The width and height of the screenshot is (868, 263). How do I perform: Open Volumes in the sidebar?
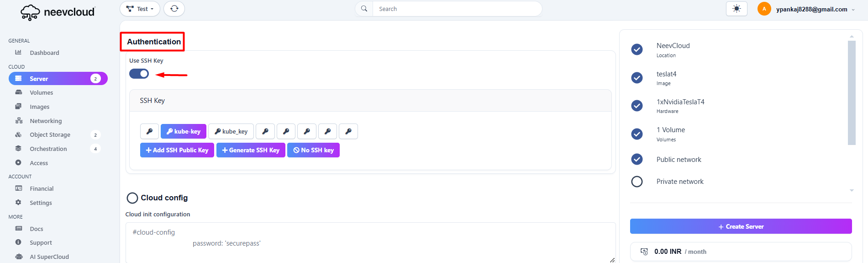(x=41, y=92)
